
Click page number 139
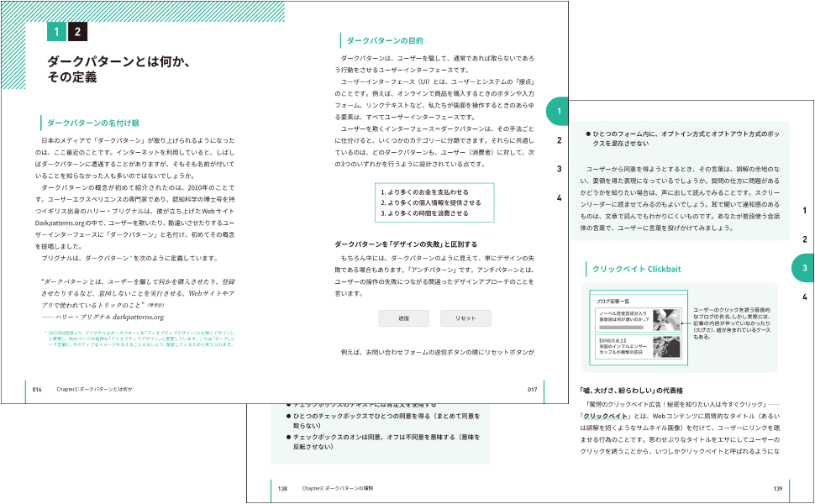[x=777, y=488]
